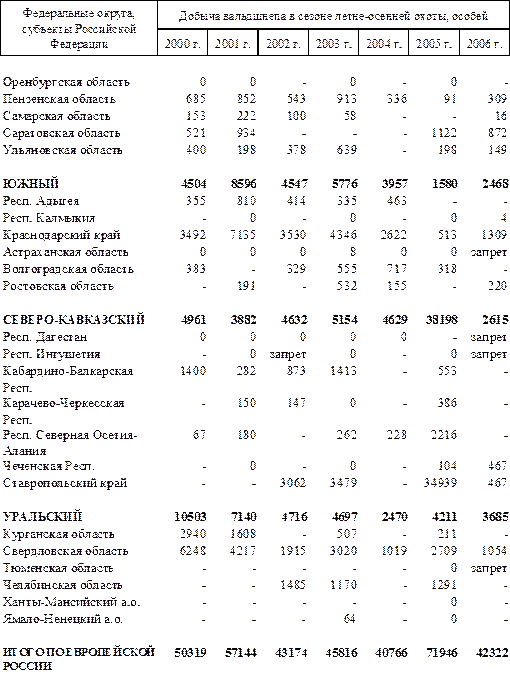Click 'Свердловская область' row label
The image size is (510, 679).
coord(65,551)
